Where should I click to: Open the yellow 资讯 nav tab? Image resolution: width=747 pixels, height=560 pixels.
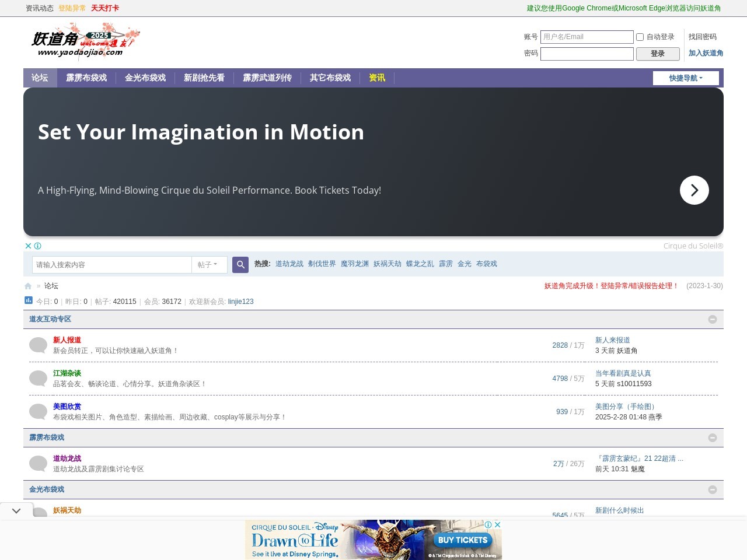click(x=377, y=78)
